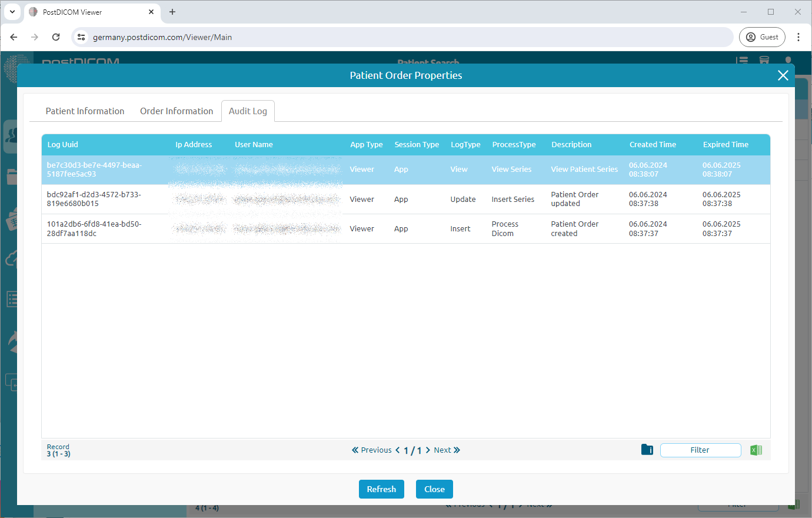Click the Next pagination chevron
The width and height of the screenshot is (812, 518).
point(428,450)
